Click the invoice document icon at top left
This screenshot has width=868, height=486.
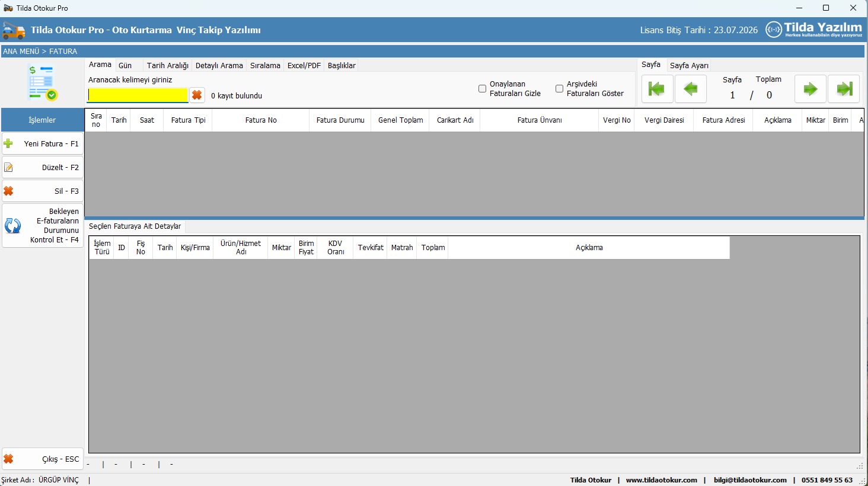coord(42,83)
